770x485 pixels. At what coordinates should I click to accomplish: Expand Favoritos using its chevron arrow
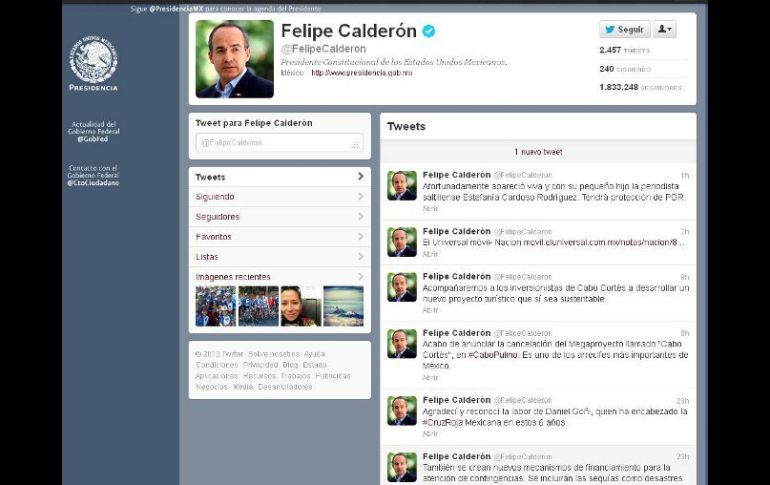[x=360, y=237]
